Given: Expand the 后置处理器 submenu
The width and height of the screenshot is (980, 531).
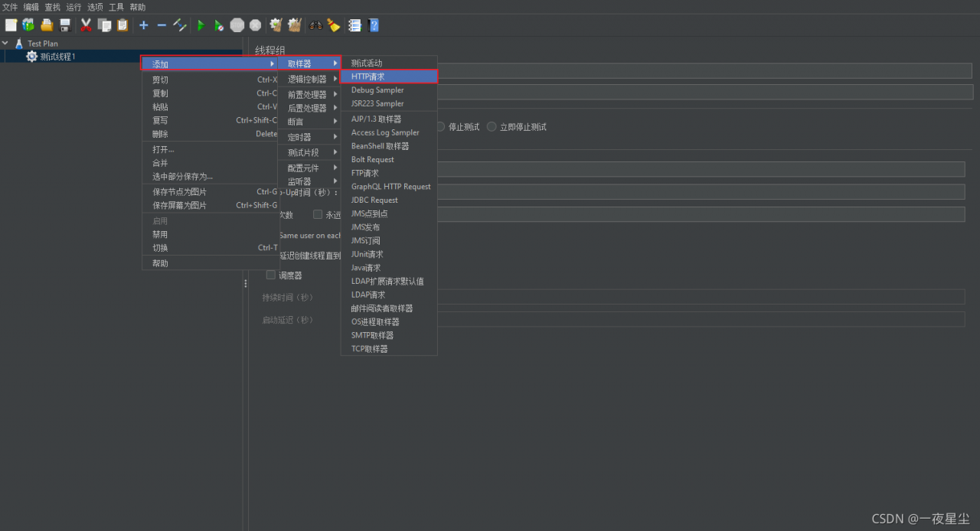Looking at the screenshot, I should click(x=309, y=108).
